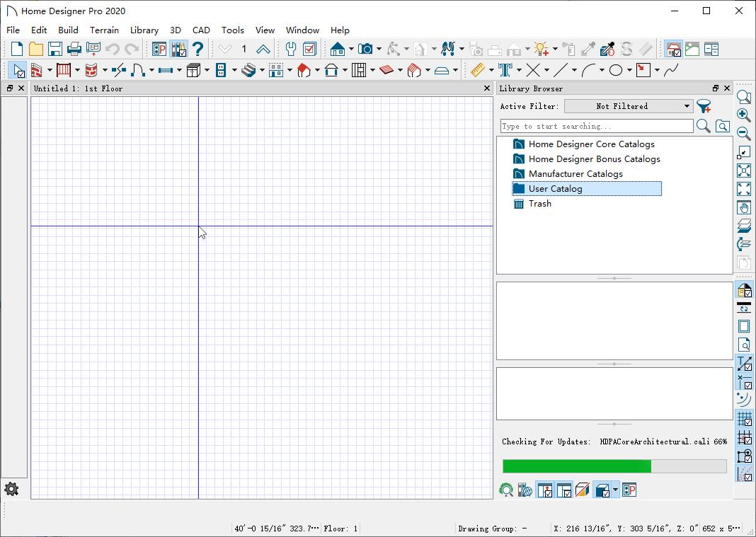Click the Tape Measure ruler tool
Screen dimensions: 756x537
pos(478,70)
